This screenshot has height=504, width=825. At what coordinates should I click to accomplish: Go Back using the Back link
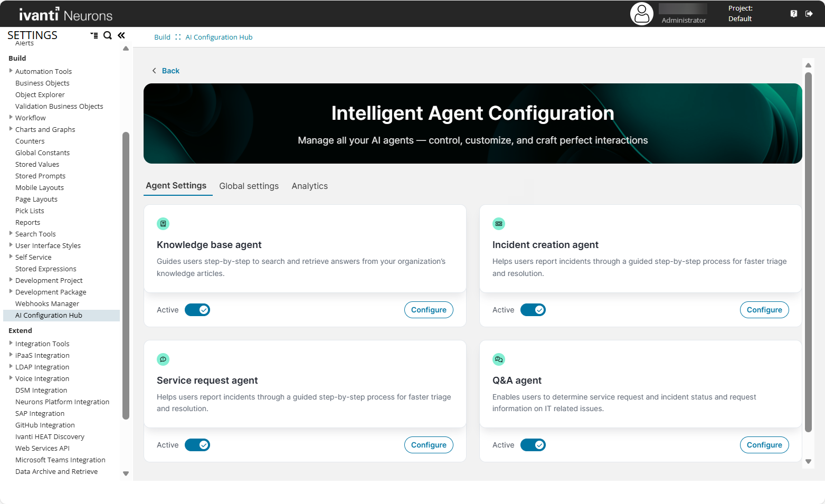(170, 71)
